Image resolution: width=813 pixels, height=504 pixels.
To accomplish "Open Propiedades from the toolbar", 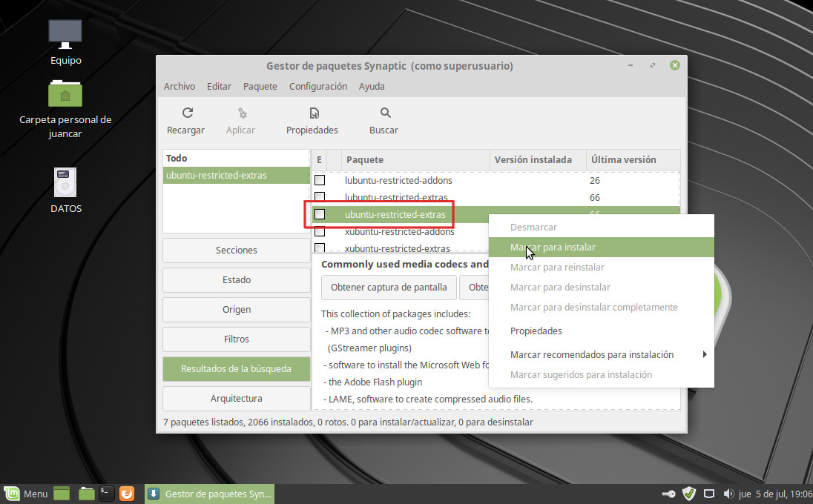I will coord(312,113).
